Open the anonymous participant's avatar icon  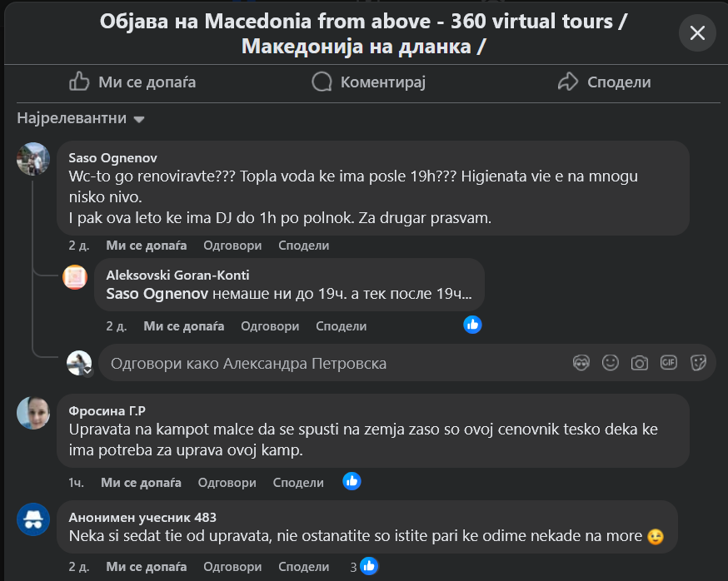33,520
